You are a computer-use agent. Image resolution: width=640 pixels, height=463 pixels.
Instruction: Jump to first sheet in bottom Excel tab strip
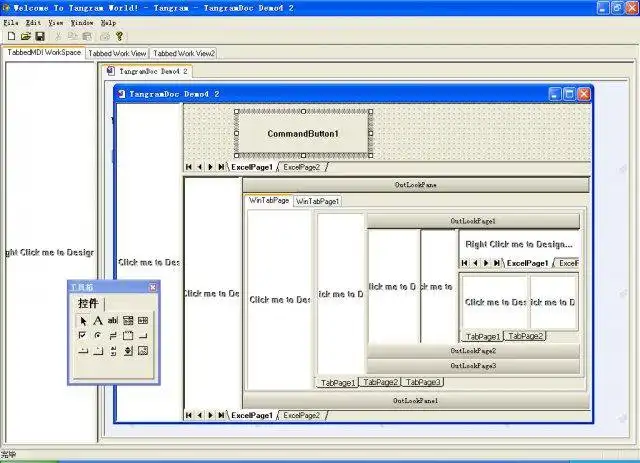pyautogui.click(x=189, y=415)
